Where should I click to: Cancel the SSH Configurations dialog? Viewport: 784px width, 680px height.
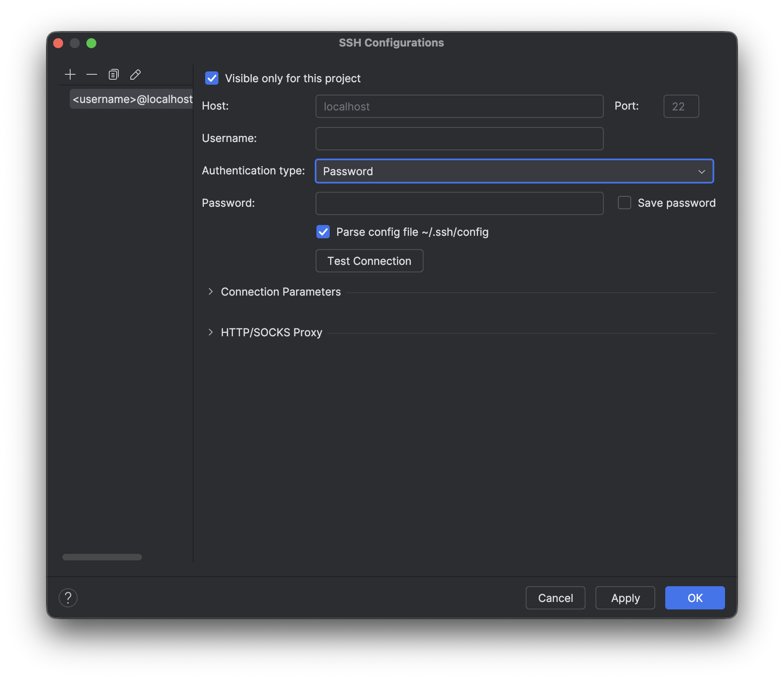click(555, 598)
